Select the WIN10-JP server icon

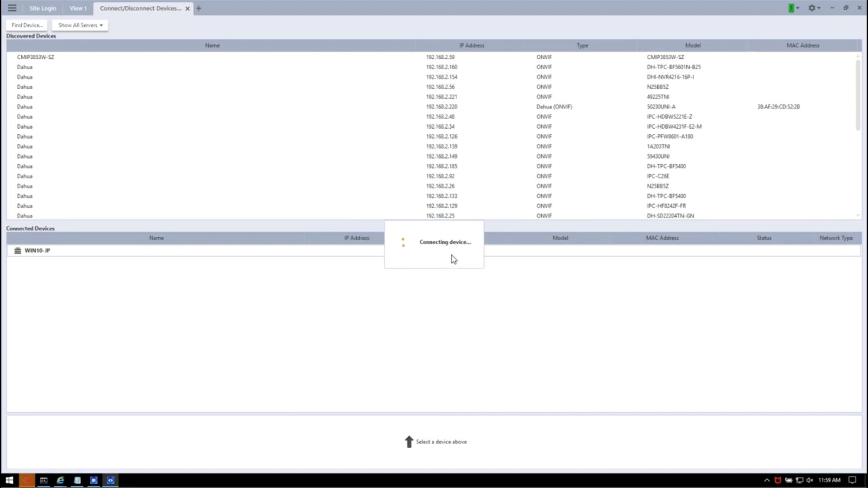pos(18,251)
